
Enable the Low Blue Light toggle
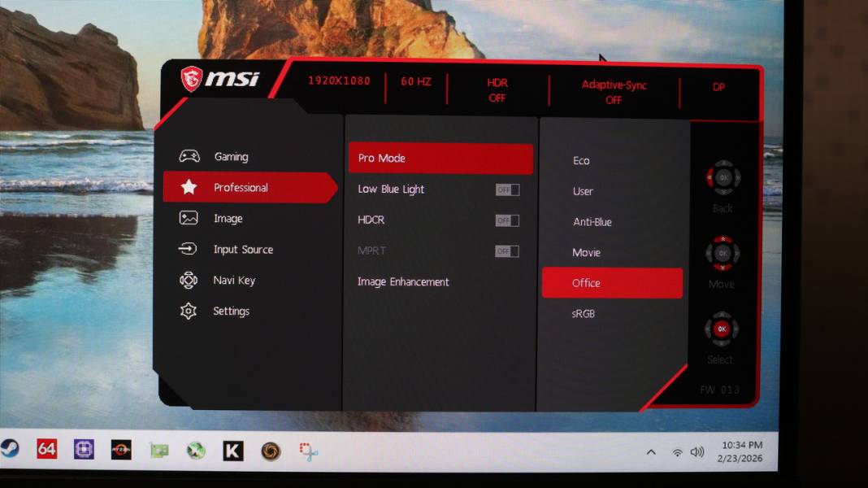pos(506,189)
